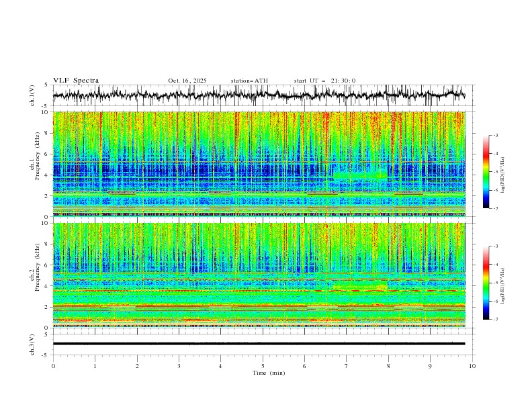Viewport: 532px width, 411px height.
Task: Click the ch.1 spectrogram plot
Action: pyautogui.click(x=259, y=164)
